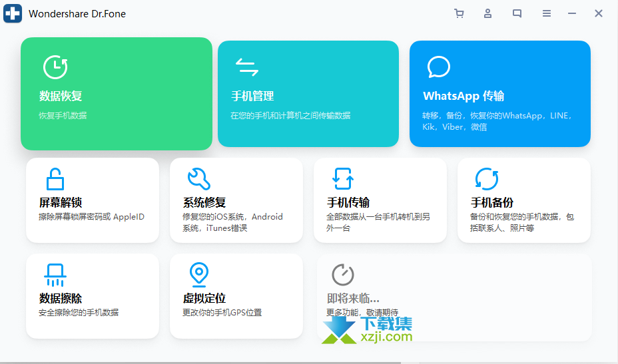Screen dimensions: 618x364
Task: Select the 手机备份 title
Action: tap(492, 202)
